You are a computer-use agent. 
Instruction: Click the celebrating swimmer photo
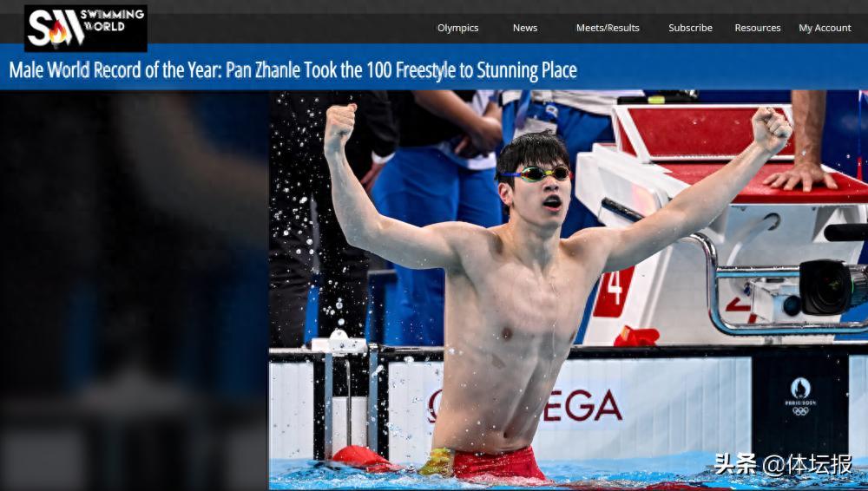[568, 290]
